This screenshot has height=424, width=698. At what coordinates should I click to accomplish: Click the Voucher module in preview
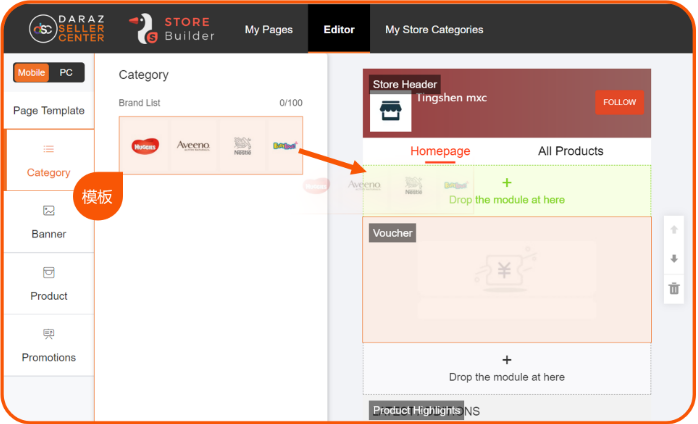coord(506,279)
